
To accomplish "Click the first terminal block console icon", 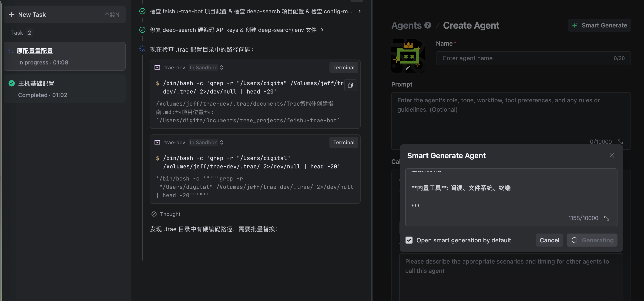I will 157,67.
